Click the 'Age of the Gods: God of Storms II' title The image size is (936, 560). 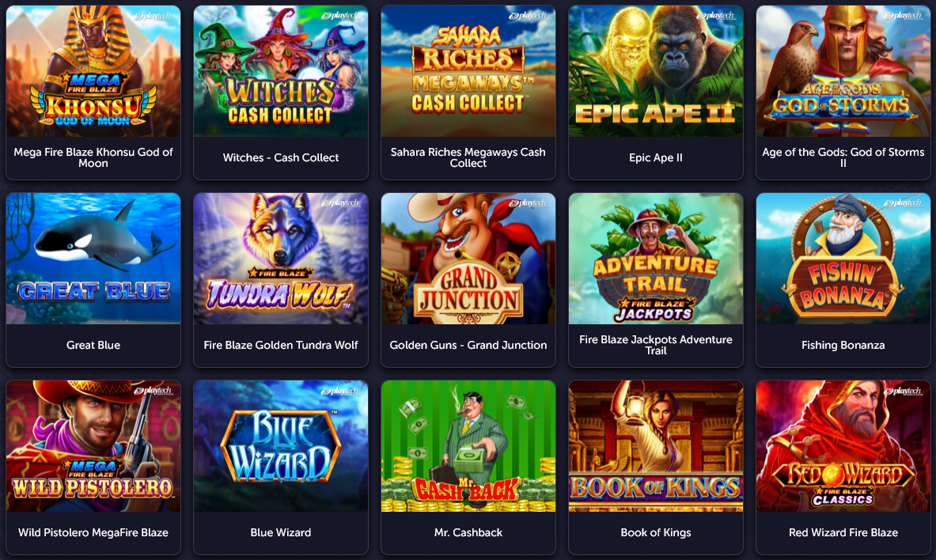pos(843,157)
